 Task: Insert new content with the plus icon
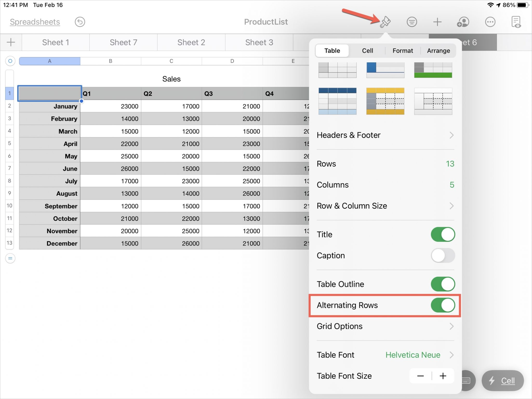pyautogui.click(x=437, y=22)
